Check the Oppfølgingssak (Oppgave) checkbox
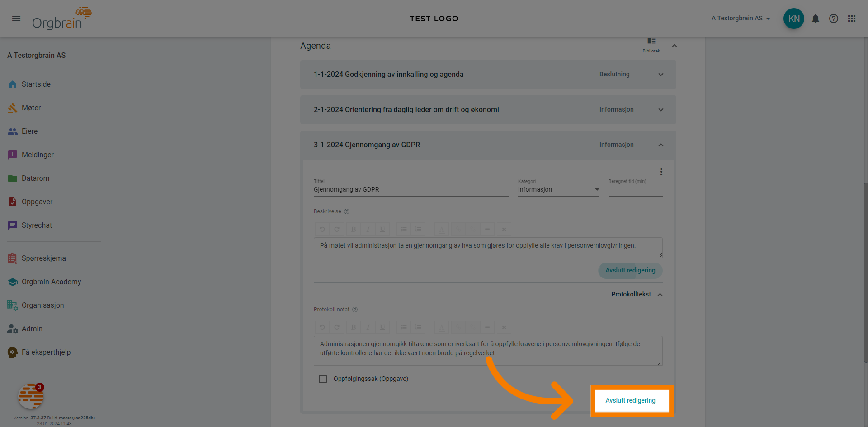 (323, 379)
